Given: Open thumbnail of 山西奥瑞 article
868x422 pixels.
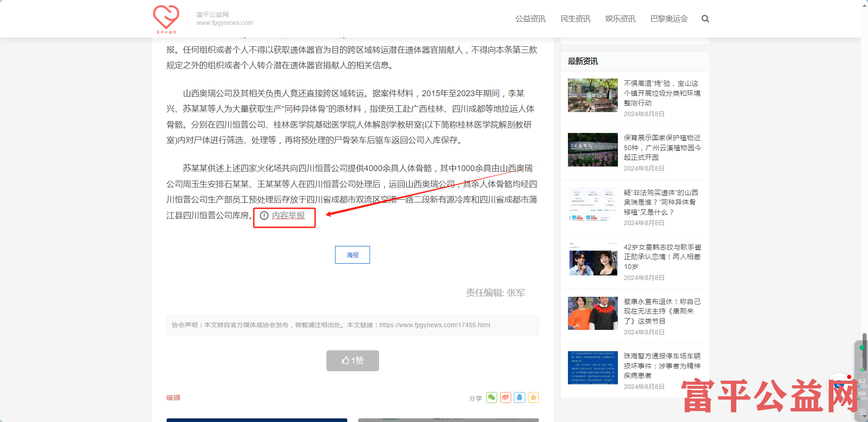Looking at the screenshot, I should pyautogui.click(x=592, y=205).
